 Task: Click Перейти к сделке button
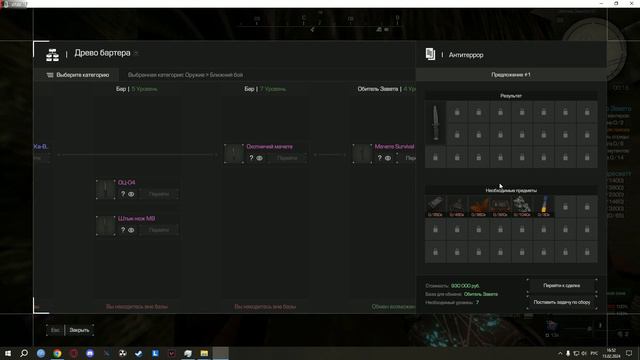tap(562, 286)
